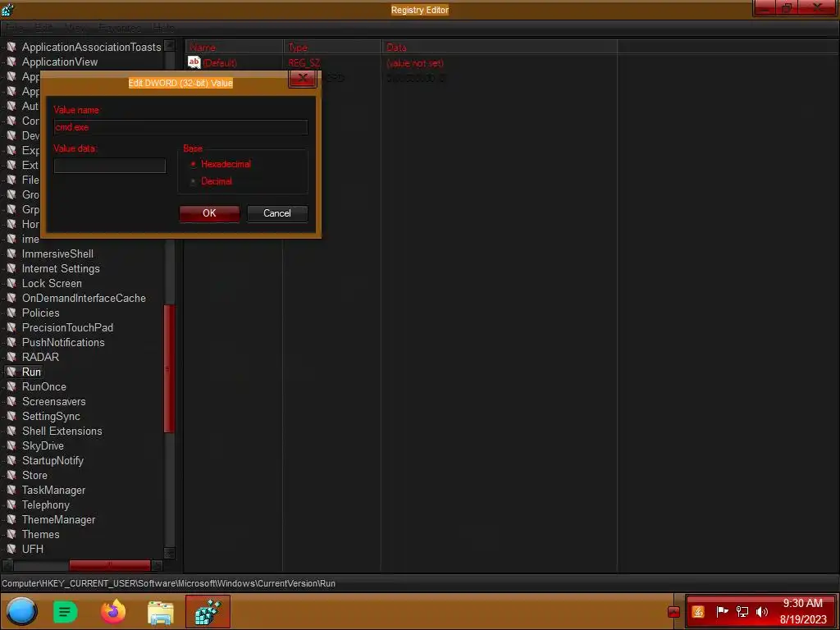Select the ThemeManager key
This screenshot has width=840, height=630.
pos(58,519)
